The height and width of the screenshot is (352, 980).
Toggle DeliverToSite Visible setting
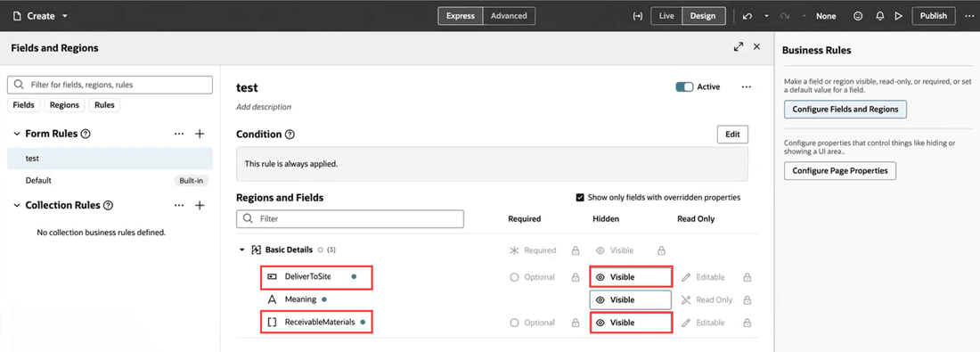[x=631, y=277]
